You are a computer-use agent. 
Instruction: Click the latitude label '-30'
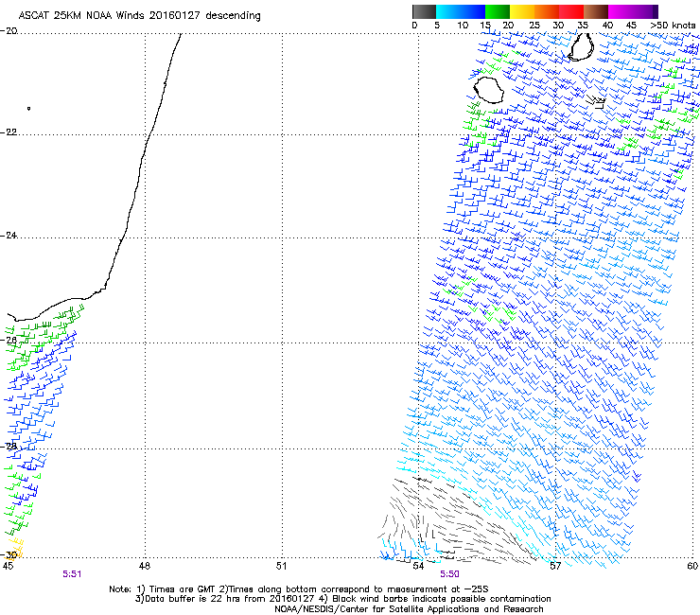(x=9, y=555)
